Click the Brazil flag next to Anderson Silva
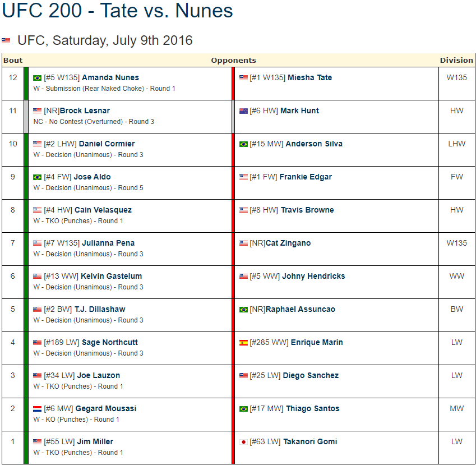 click(x=243, y=144)
